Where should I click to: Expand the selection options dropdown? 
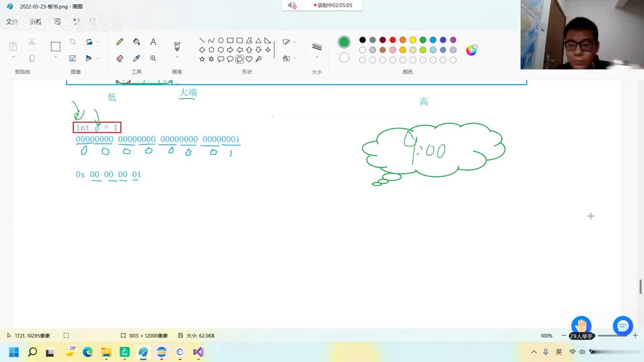click(x=55, y=57)
